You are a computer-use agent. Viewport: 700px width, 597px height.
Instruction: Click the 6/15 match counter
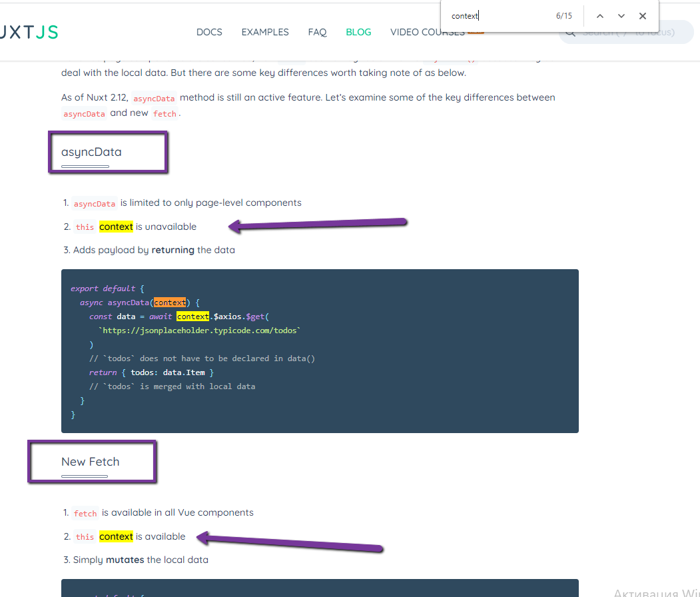click(564, 16)
